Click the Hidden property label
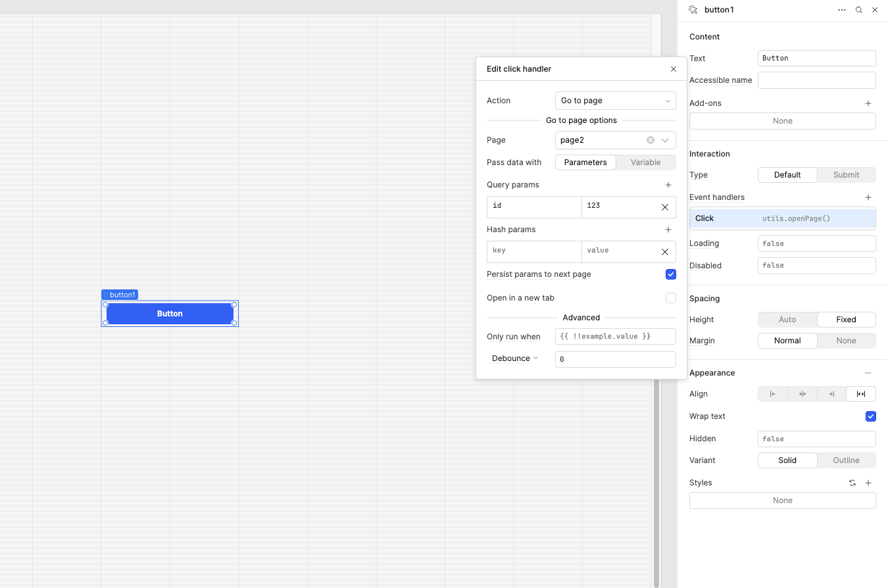The height and width of the screenshot is (588, 888). (x=703, y=439)
